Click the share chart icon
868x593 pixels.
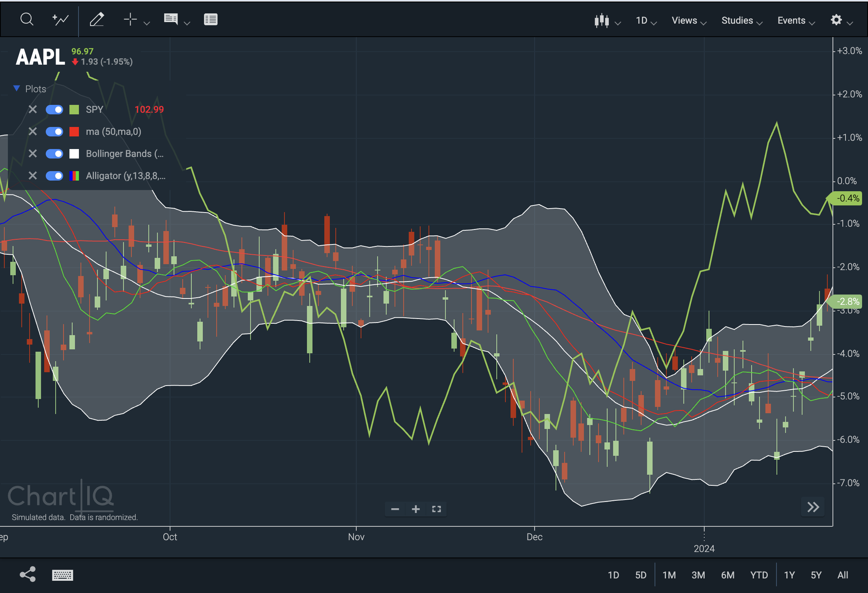click(28, 574)
